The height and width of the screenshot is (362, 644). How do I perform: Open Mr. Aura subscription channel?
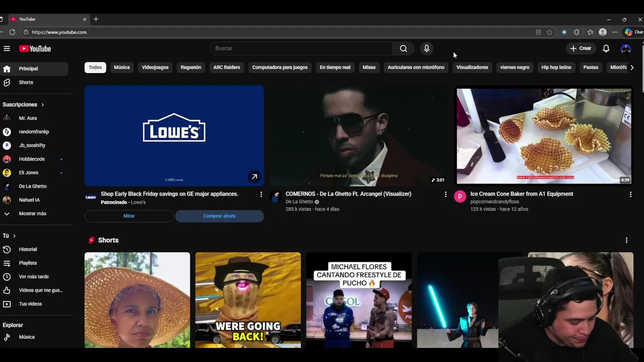pyautogui.click(x=34, y=118)
